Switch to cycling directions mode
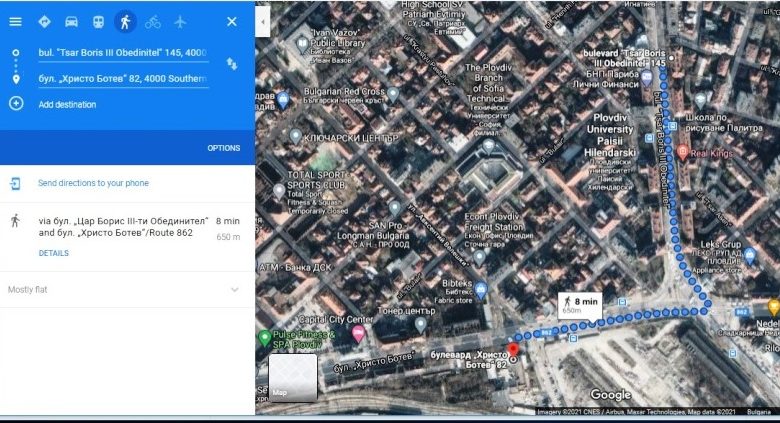 153,22
